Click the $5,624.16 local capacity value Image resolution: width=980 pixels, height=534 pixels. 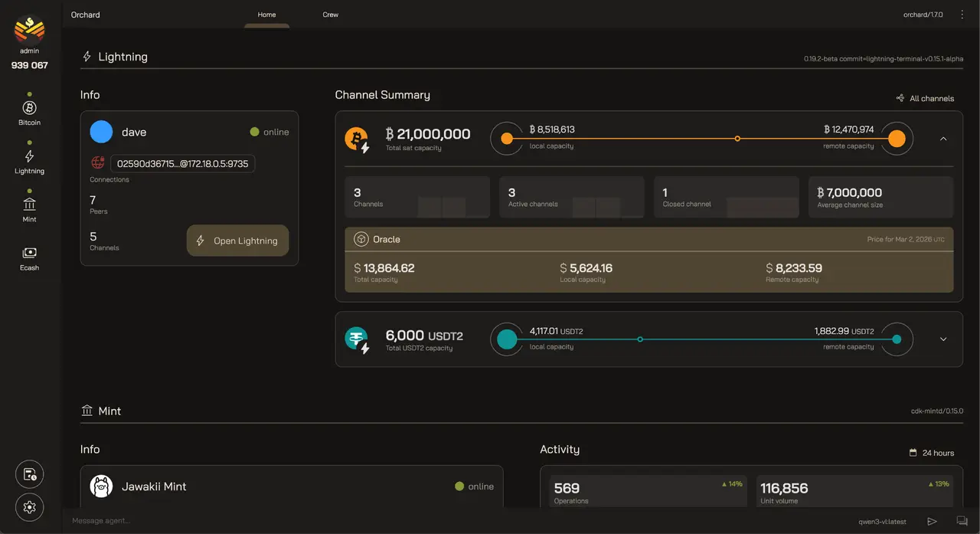(x=586, y=268)
